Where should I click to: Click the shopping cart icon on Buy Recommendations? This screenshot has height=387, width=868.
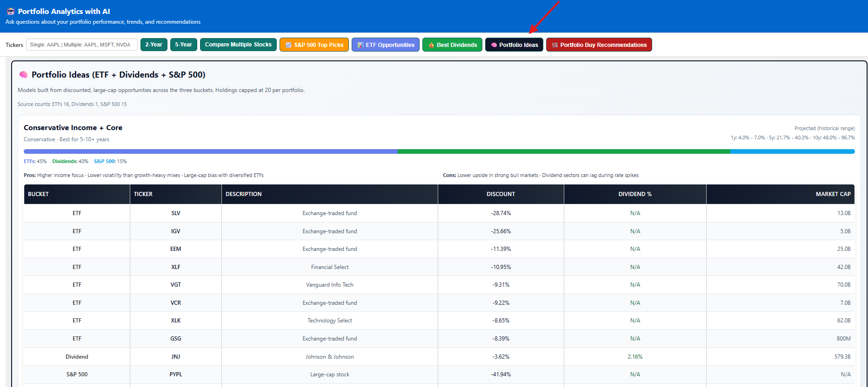point(554,45)
